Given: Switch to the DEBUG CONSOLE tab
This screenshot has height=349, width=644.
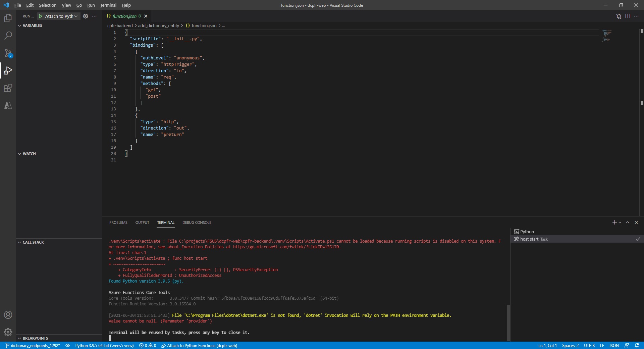Looking at the screenshot, I should pos(197,222).
